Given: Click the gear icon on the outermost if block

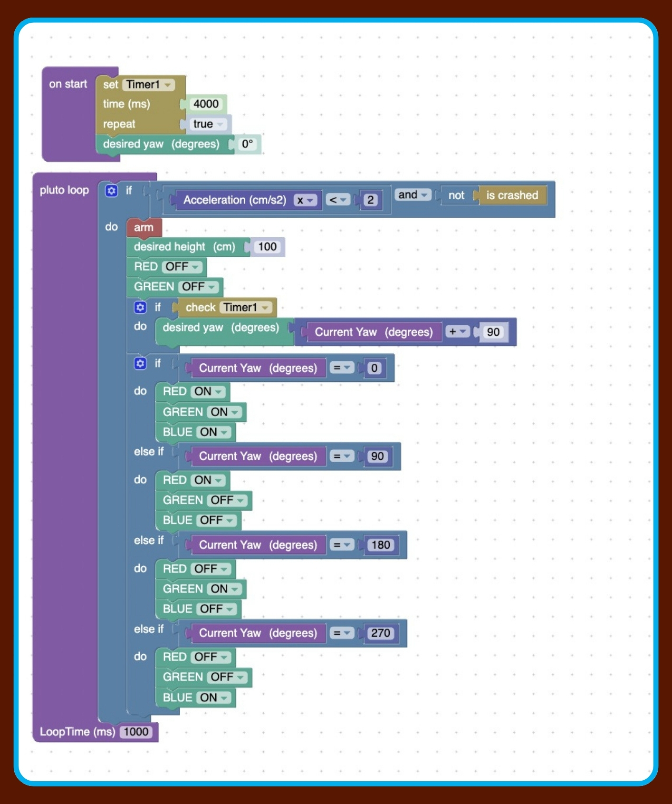Looking at the screenshot, I should point(111,191).
